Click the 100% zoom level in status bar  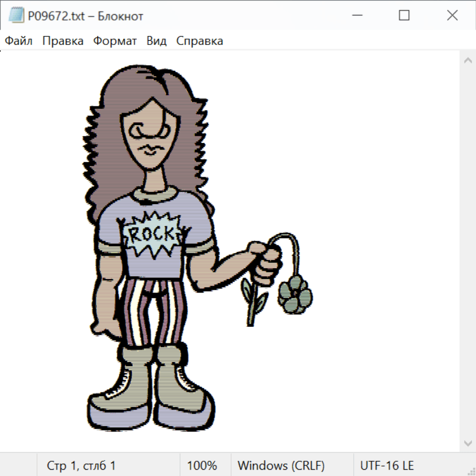202,466
